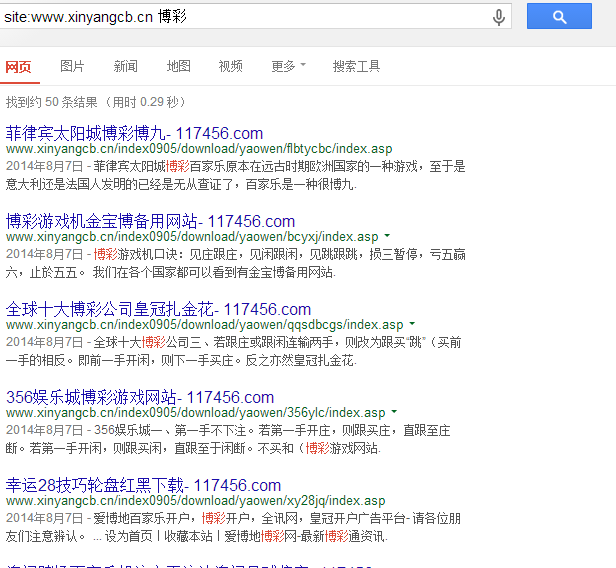The image size is (616, 568).
Task: Switch to the 新闻 tab
Action: [125, 66]
